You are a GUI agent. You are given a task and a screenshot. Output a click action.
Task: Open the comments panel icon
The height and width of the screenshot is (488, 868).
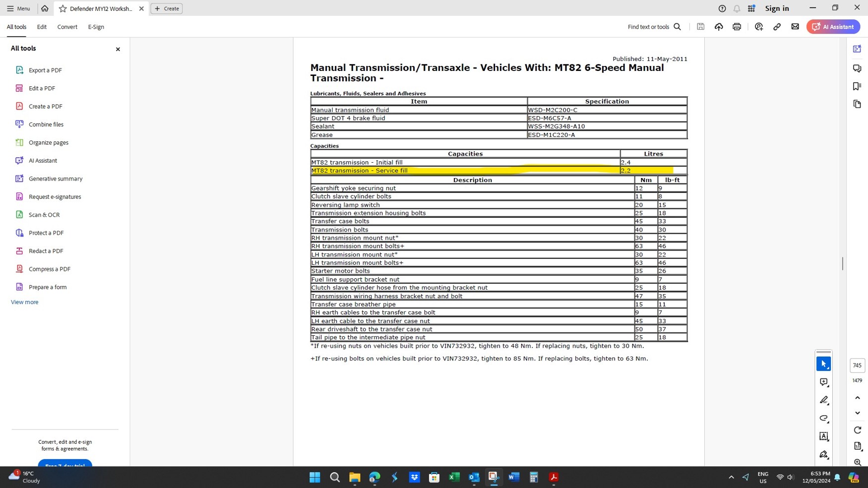857,68
